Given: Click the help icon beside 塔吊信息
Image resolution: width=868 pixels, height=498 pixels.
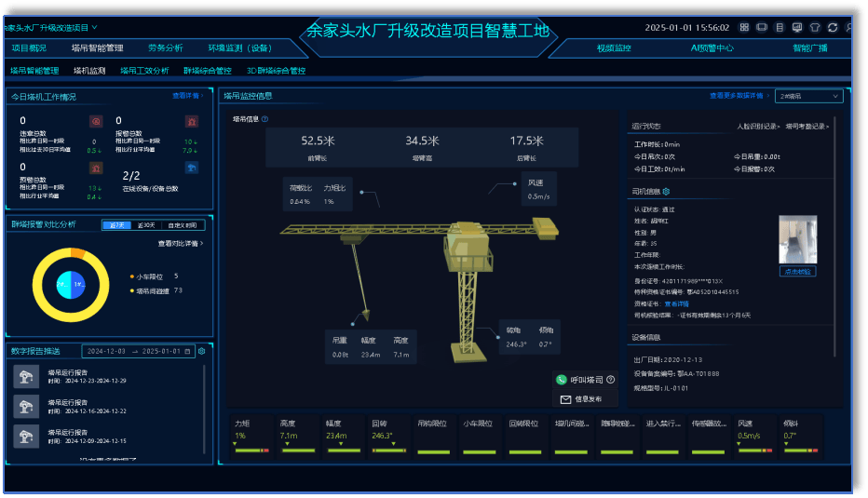Looking at the screenshot, I should (x=265, y=119).
